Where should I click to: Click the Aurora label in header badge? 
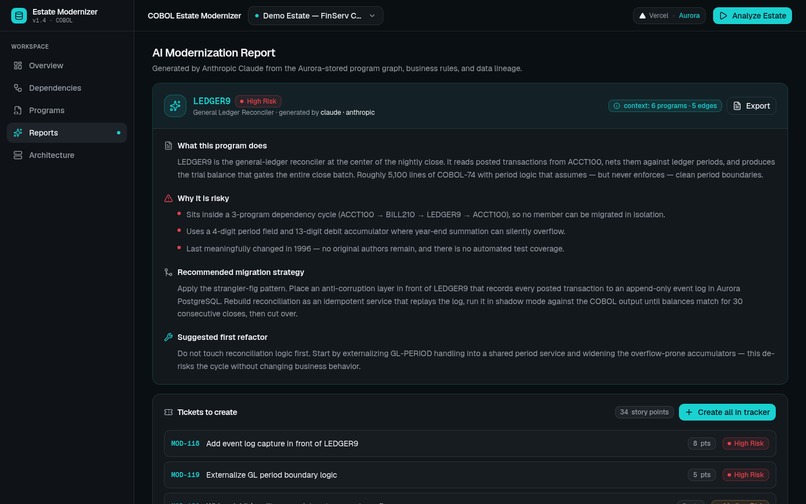pos(689,16)
